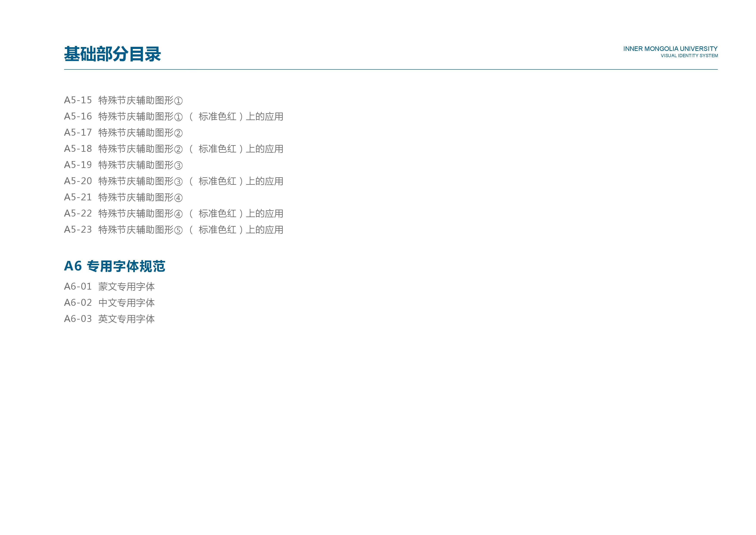Viewport: 756px width, 535px height.
Task: Select entry A5-20 特殊节庆辅助图形③ 标准色红上的应用
Action: click(x=173, y=181)
